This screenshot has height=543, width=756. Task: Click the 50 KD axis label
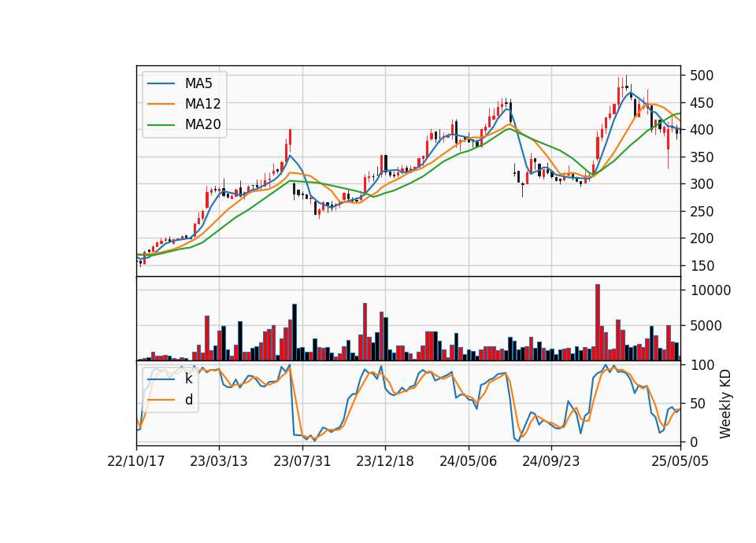click(698, 404)
